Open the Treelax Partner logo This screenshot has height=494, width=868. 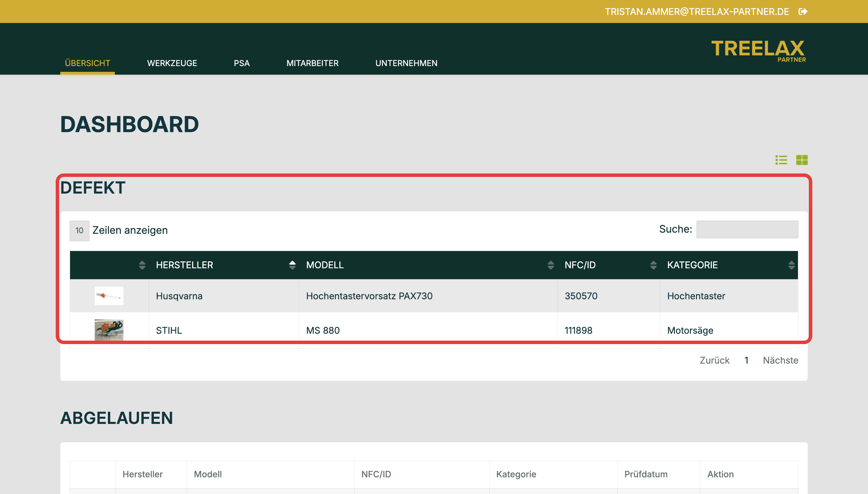click(758, 51)
